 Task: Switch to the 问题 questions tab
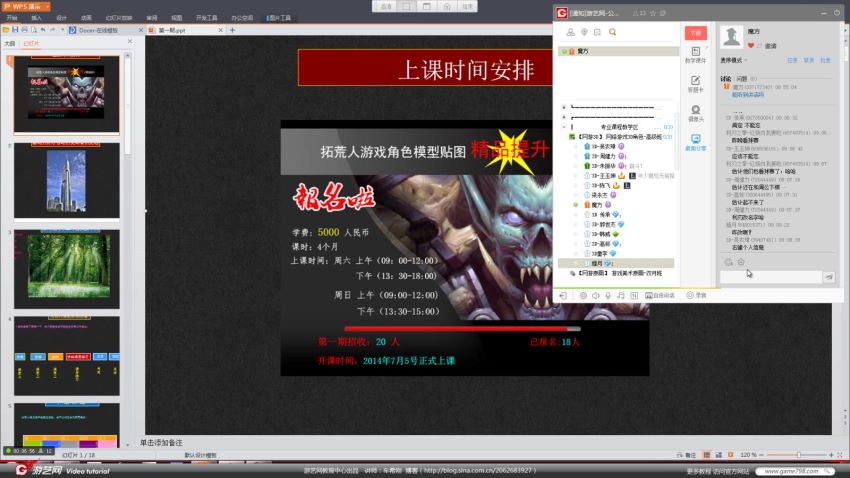coord(742,79)
